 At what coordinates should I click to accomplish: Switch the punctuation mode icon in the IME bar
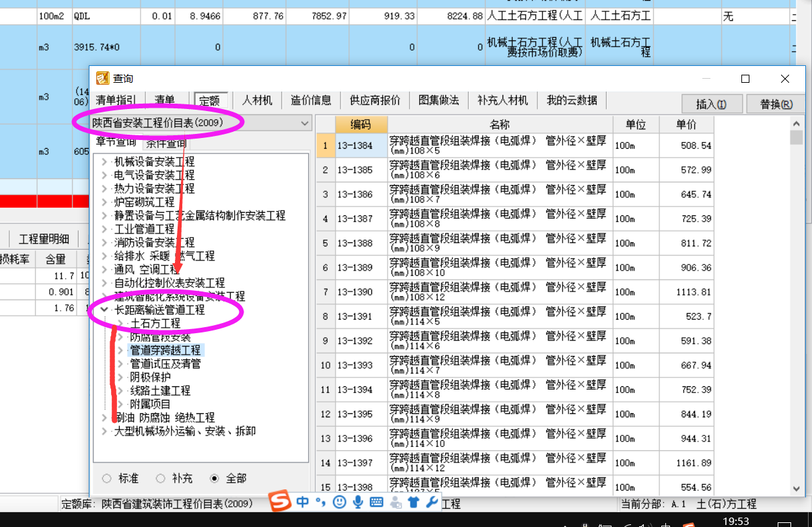pos(320,502)
